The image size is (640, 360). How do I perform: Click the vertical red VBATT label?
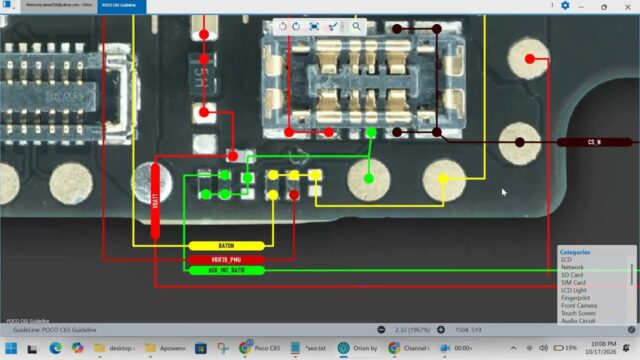click(155, 201)
